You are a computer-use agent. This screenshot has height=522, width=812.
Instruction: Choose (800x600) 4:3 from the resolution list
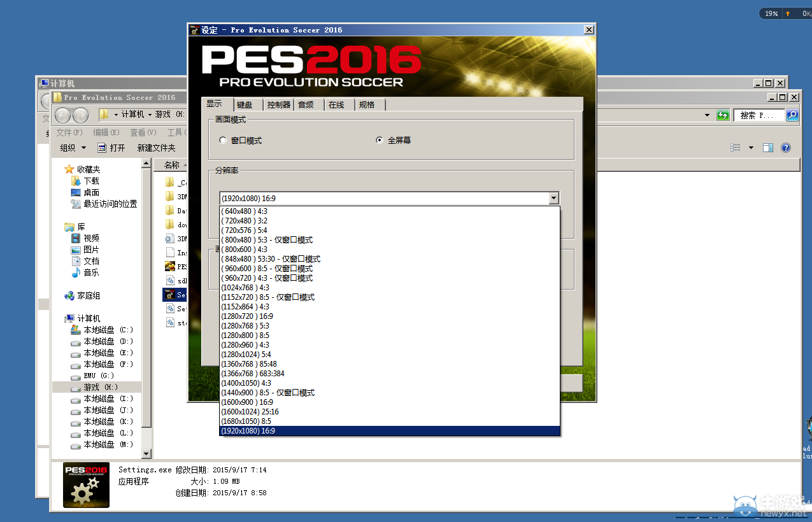389,250
